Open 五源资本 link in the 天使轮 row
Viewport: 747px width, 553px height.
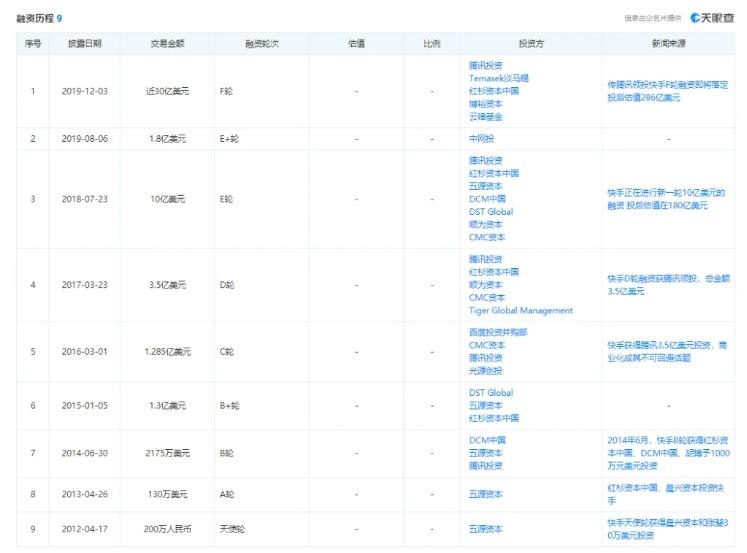click(x=485, y=529)
